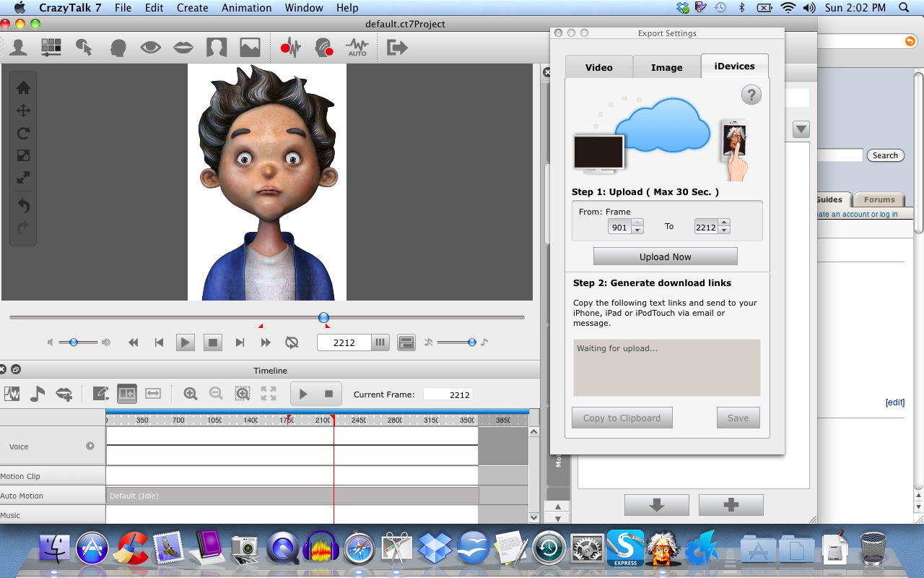Screen dimensions: 924x578
Task: Click the playback position slider handle
Action: tap(324, 317)
